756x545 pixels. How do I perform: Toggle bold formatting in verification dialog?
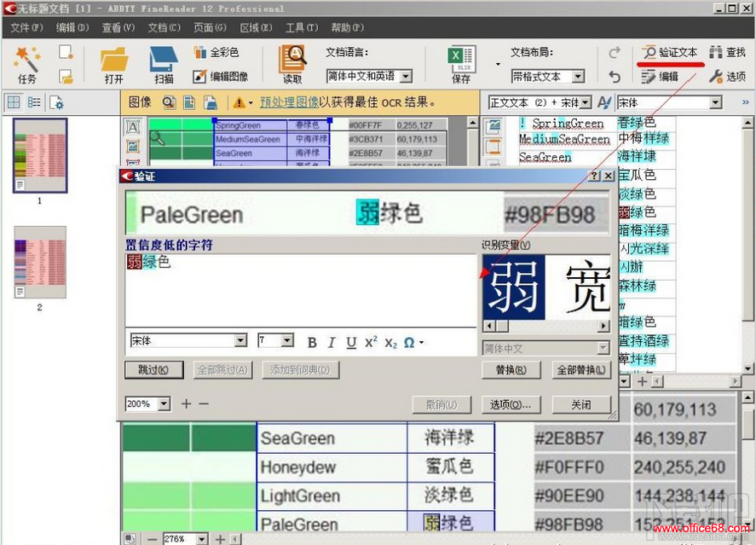pos(312,342)
